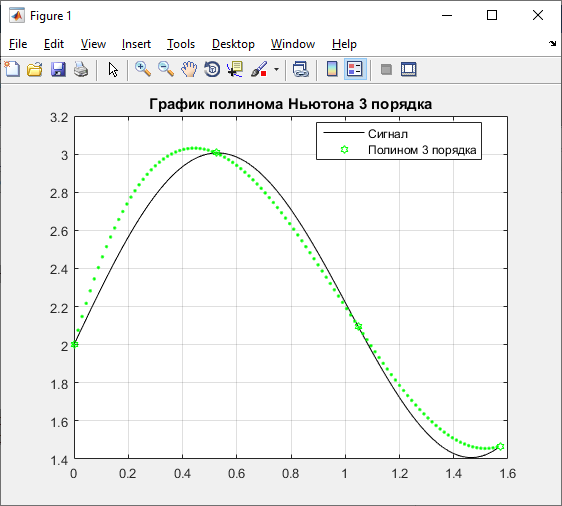The image size is (562, 506).
Task: Click the green star marker at x=0
Action: click(x=75, y=344)
